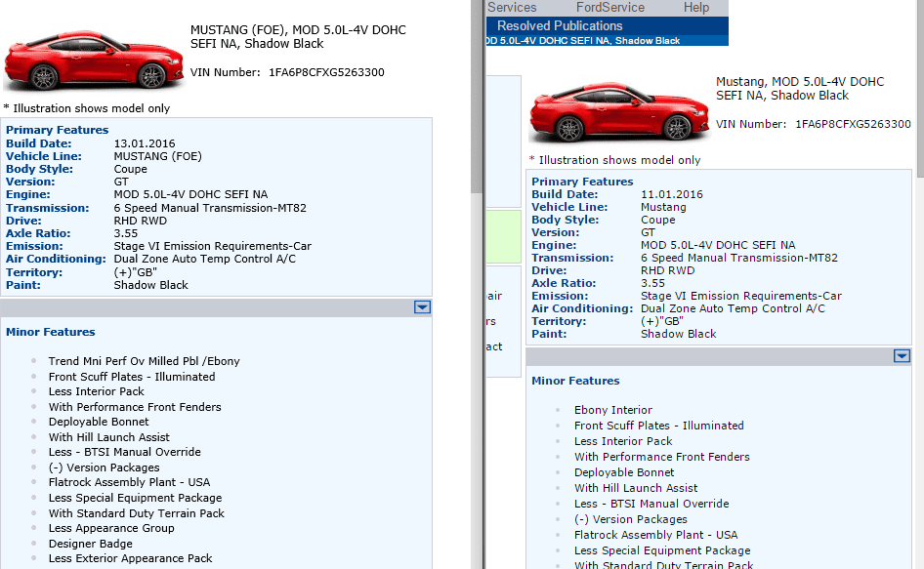Click the Air Conditioning value in left panel
Viewport: 924px width, 569px height.
(204, 260)
